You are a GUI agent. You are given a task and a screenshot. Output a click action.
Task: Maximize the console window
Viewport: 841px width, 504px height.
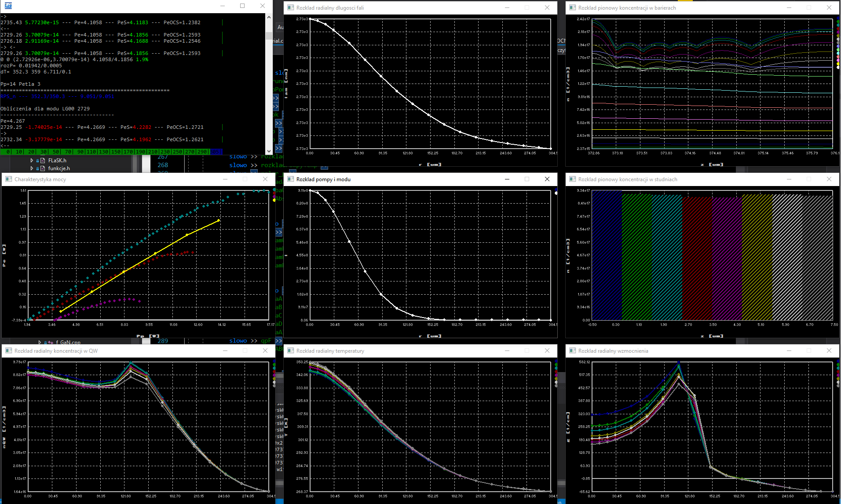point(242,6)
